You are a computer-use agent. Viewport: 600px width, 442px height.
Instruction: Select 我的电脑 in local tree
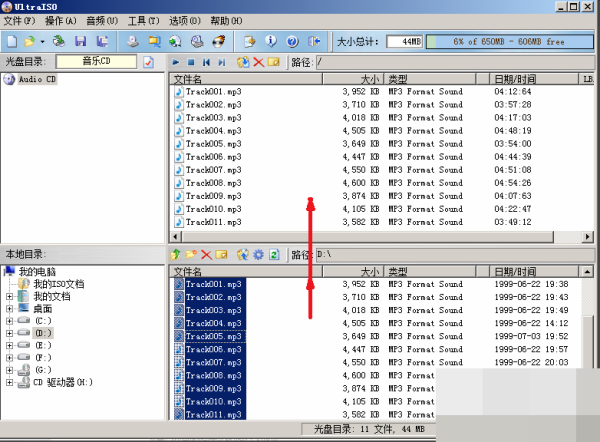(x=37, y=272)
